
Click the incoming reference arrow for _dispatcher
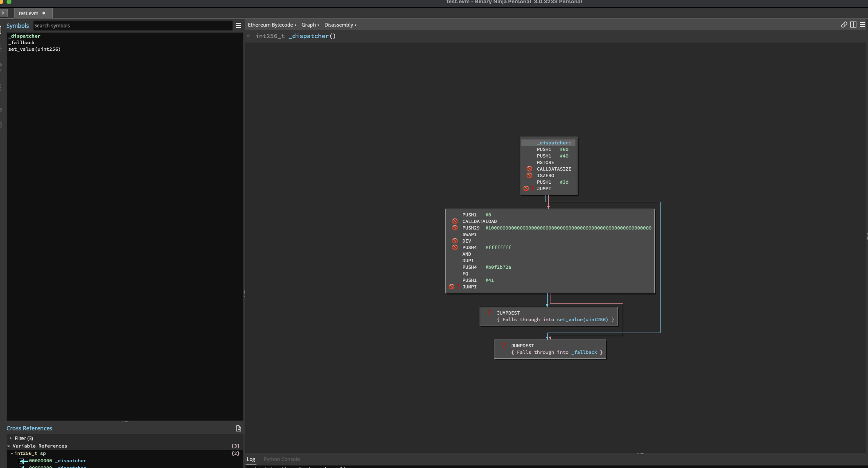coord(23,461)
